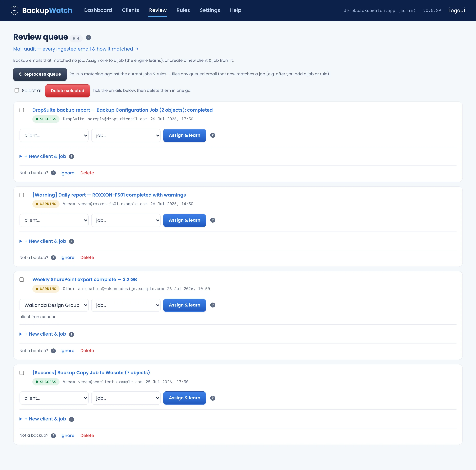Screen dimensions: 476x470
Task: Expand New client & job in DropSuite card
Action: tap(43, 156)
